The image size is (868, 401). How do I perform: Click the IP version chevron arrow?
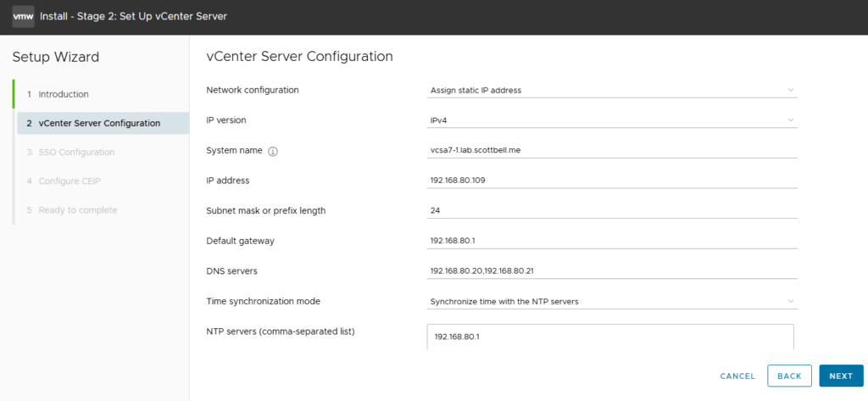pos(790,120)
